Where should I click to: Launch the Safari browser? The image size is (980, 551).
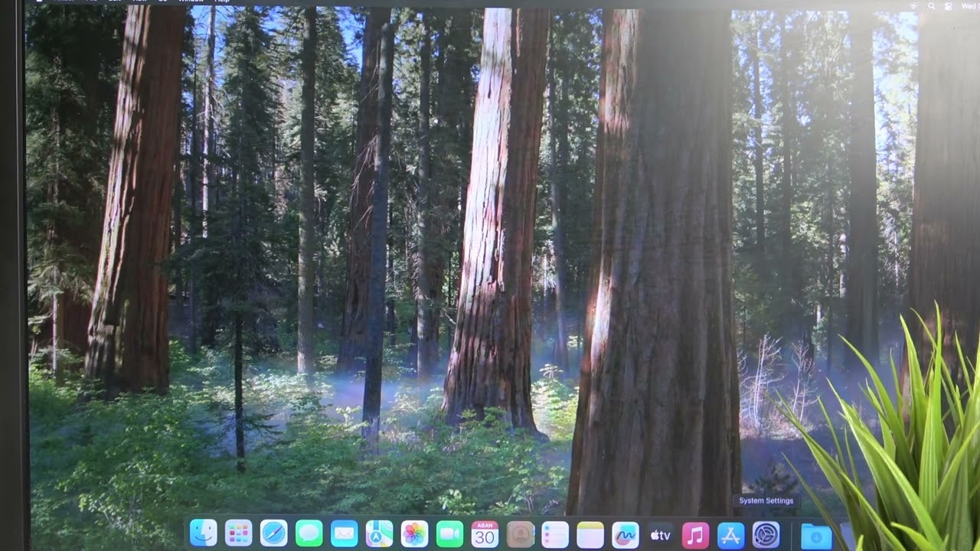click(274, 533)
